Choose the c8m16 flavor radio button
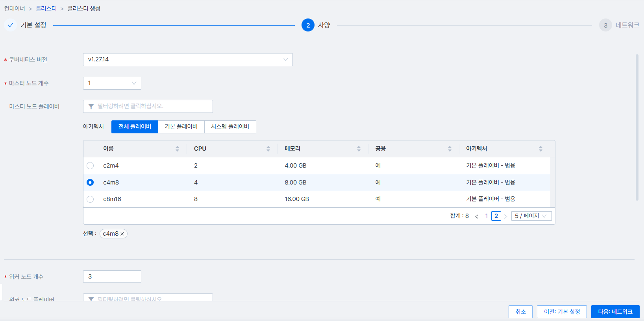This screenshot has height=321, width=644. (x=90, y=199)
